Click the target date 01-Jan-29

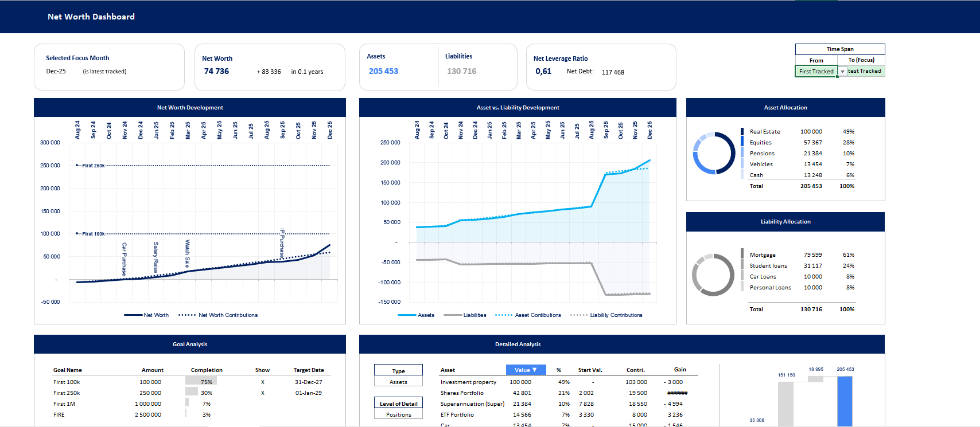click(x=309, y=393)
